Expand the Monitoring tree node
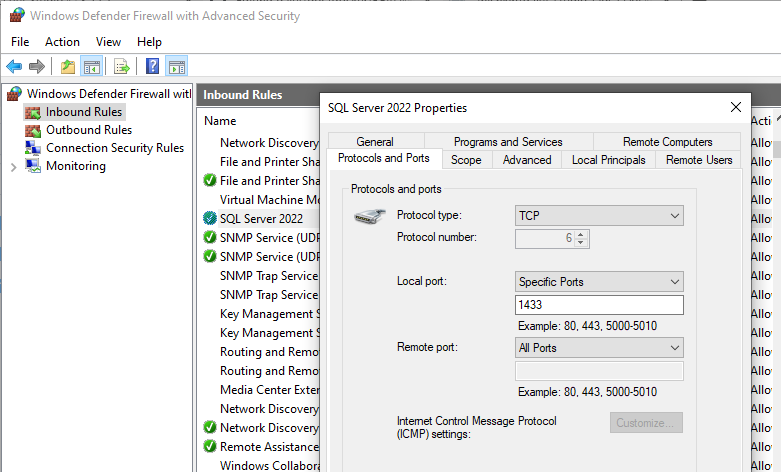The width and height of the screenshot is (781, 472). click(x=13, y=167)
